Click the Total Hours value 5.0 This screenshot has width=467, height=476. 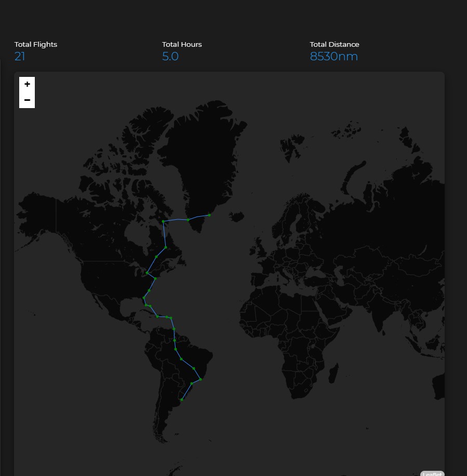click(170, 57)
